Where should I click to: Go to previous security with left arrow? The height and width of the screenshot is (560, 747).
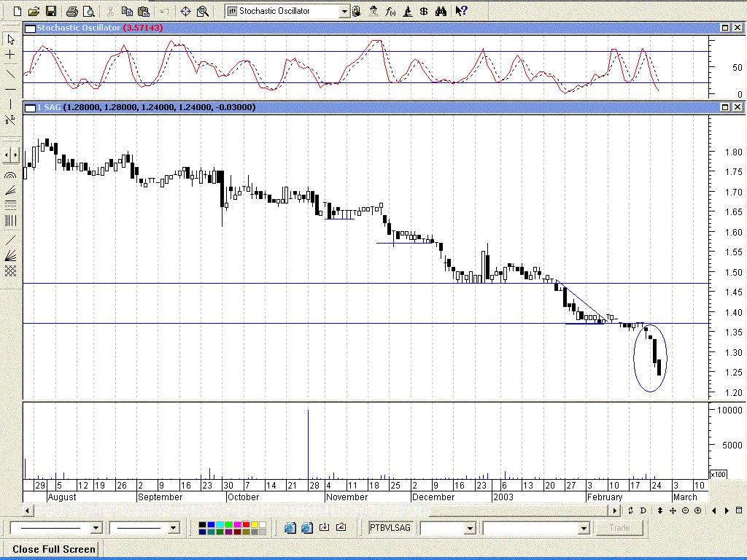[x=713, y=510]
